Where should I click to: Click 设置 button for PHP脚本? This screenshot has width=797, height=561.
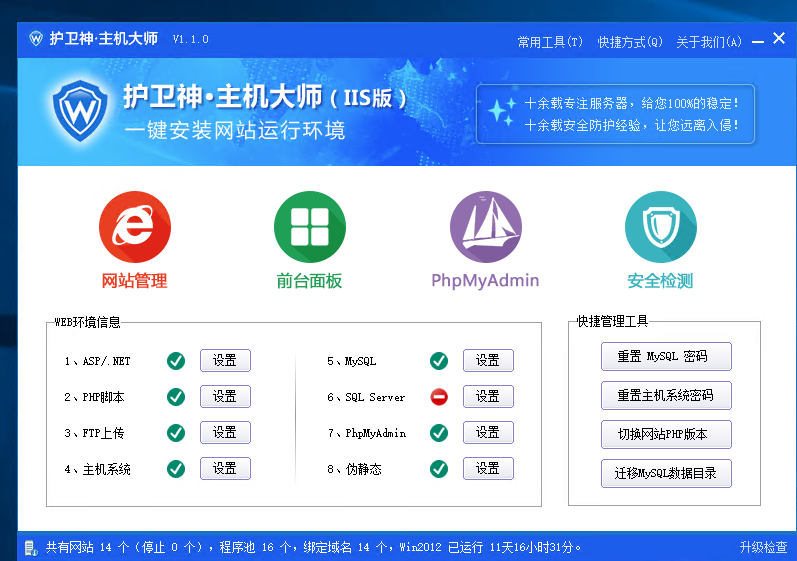pyautogui.click(x=225, y=396)
